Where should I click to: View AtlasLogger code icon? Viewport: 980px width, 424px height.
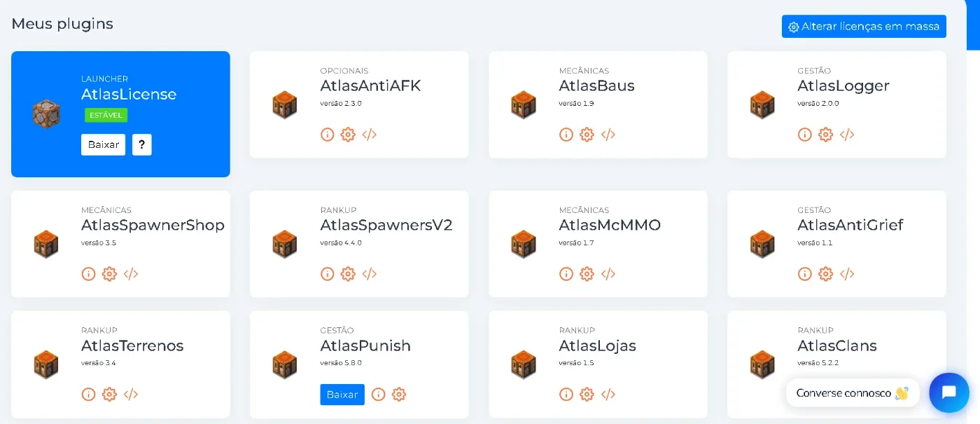847,135
